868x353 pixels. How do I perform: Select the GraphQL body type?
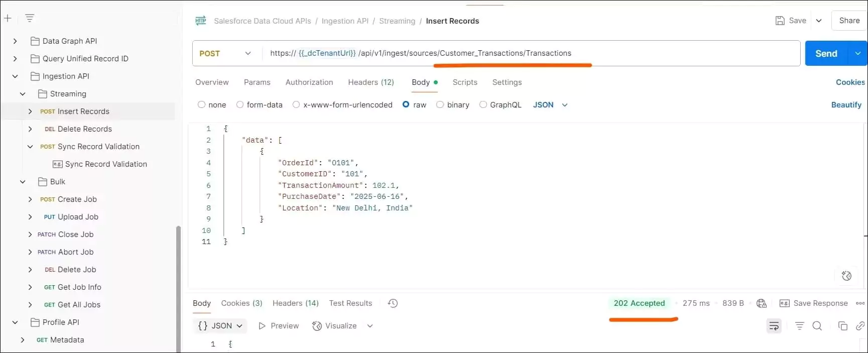483,104
